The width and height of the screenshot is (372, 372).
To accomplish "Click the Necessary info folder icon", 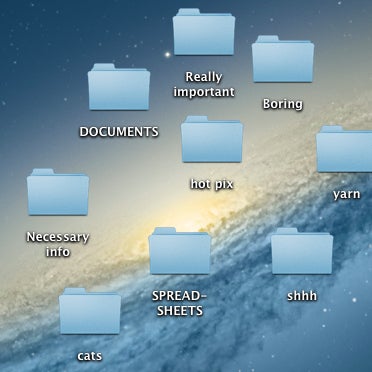I will [58, 192].
